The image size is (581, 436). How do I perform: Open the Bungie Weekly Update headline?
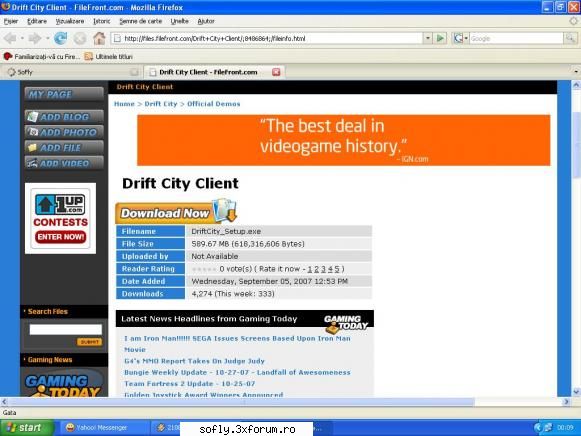237,372
